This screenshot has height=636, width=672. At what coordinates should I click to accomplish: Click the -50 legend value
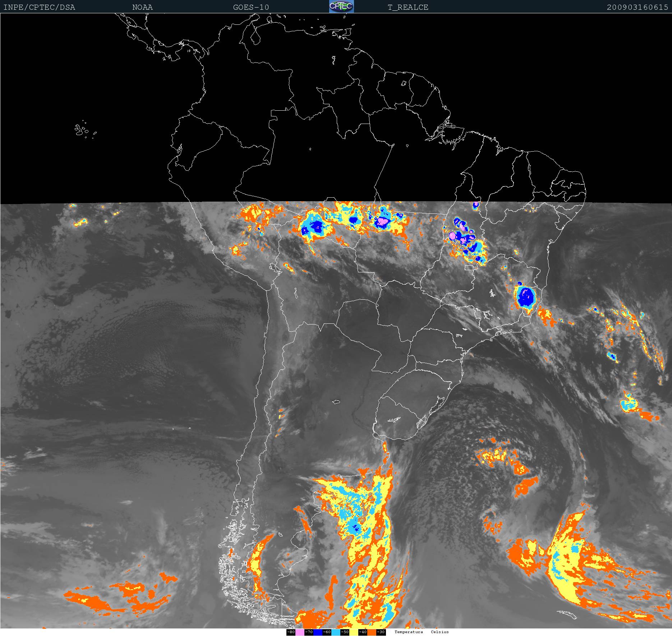(x=345, y=632)
